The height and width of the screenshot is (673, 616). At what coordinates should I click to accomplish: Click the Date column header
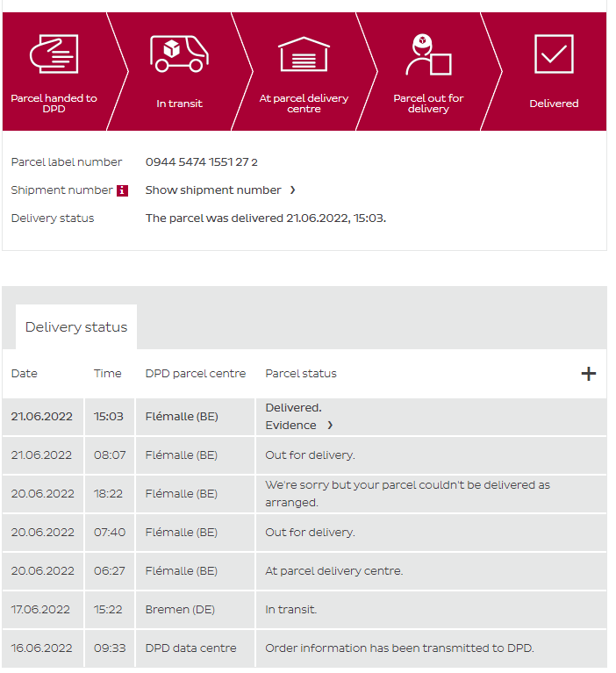25,374
